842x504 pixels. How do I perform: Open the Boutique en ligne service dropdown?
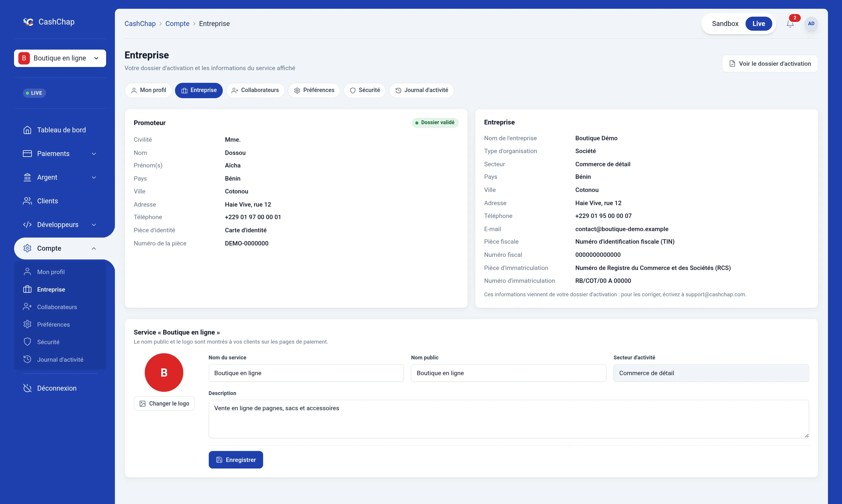[60, 58]
